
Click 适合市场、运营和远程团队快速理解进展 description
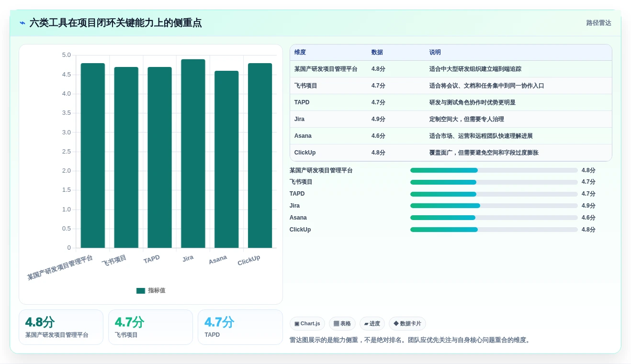click(481, 136)
